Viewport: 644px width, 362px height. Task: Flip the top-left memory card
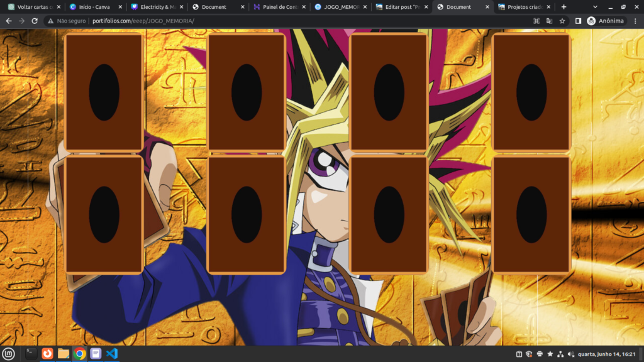[104, 92]
